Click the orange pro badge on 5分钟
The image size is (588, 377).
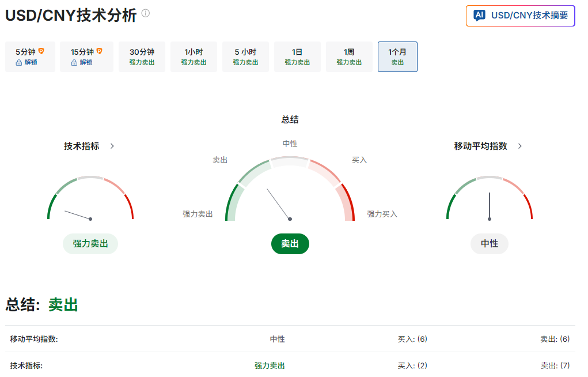tap(41, 51)
